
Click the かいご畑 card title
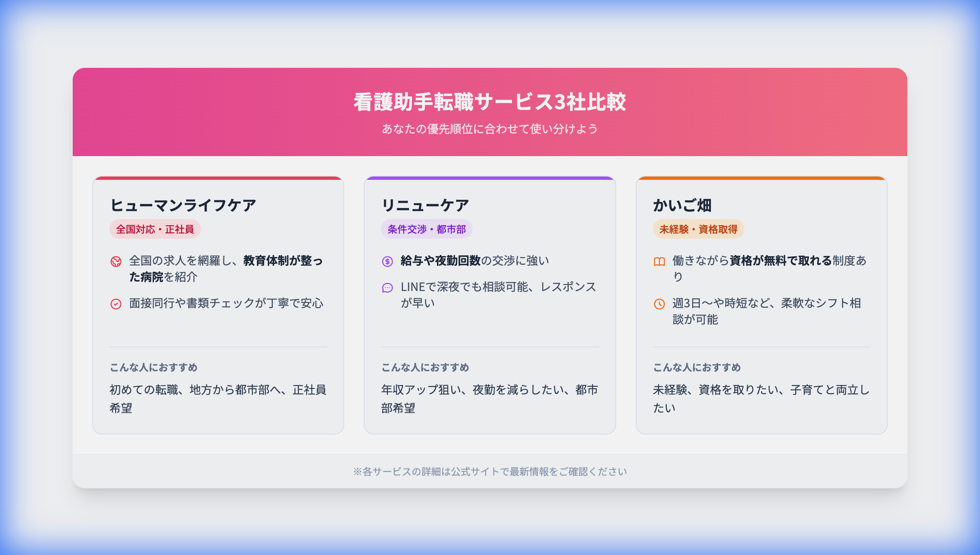(x=682, y=205)
